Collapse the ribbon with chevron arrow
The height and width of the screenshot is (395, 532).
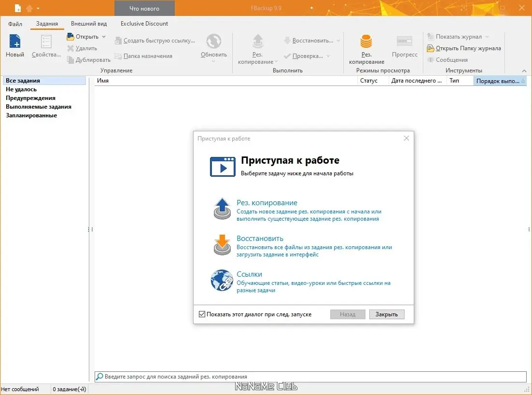[x=524, y=71]
